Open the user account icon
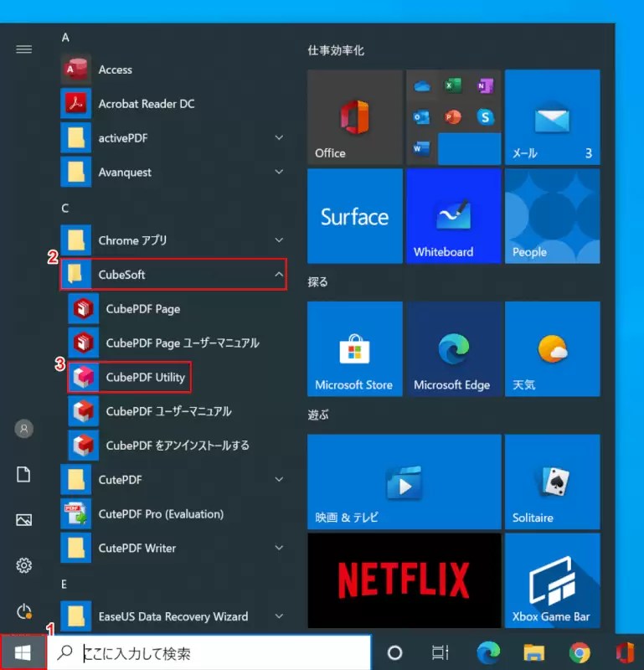 [x=24, y=429]
